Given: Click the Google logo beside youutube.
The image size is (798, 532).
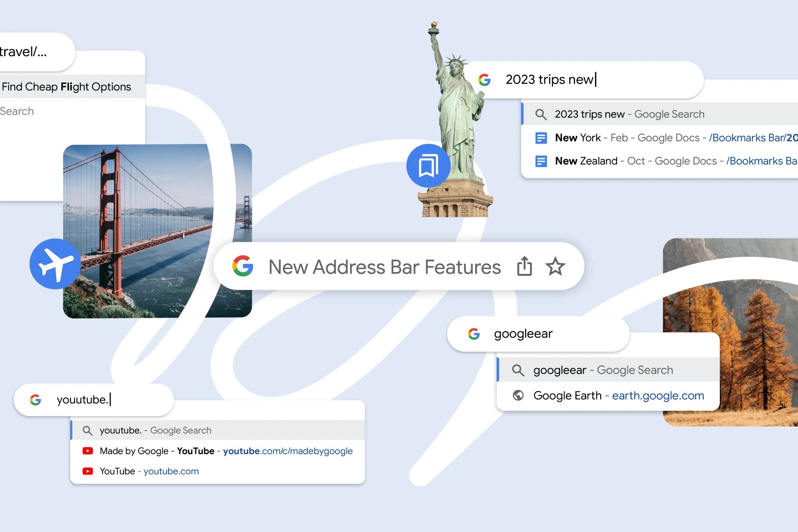Looking at the screenshot, I should [x=35, y=400].
